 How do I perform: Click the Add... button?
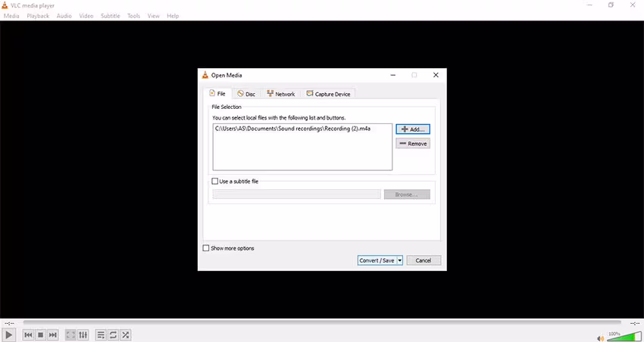pos(413,129)
